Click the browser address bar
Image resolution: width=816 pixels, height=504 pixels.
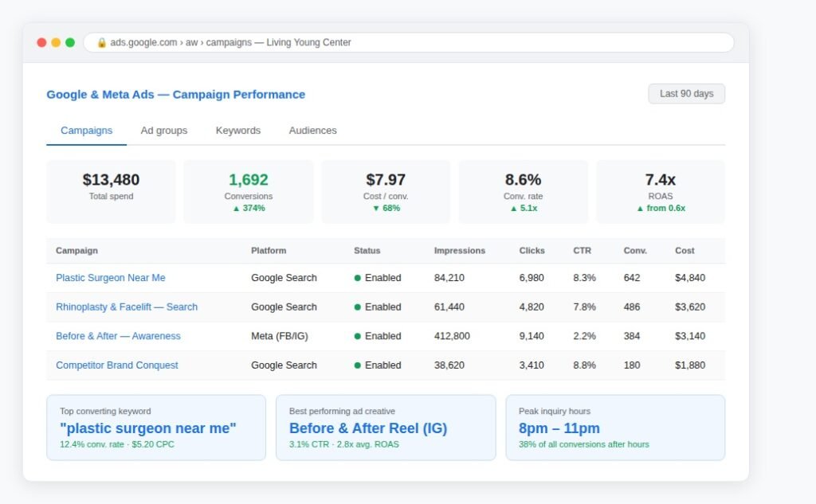409,43
